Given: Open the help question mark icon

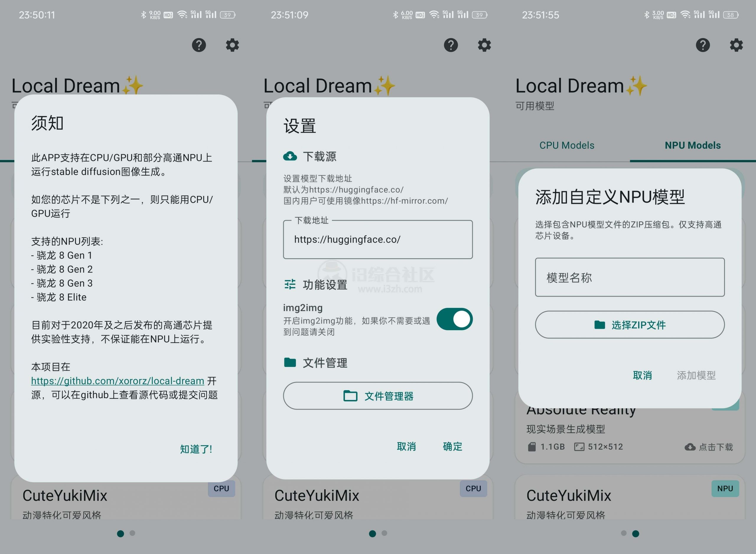Looking at the screenshot, I should point(199,45).
